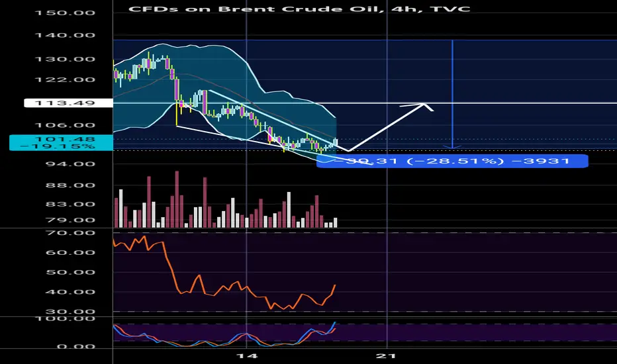This screenshot has width=617, height=364.
Task: Click the 30.00 level on the RSI scale
Action: pyautogui.click(x=70, y=311)
